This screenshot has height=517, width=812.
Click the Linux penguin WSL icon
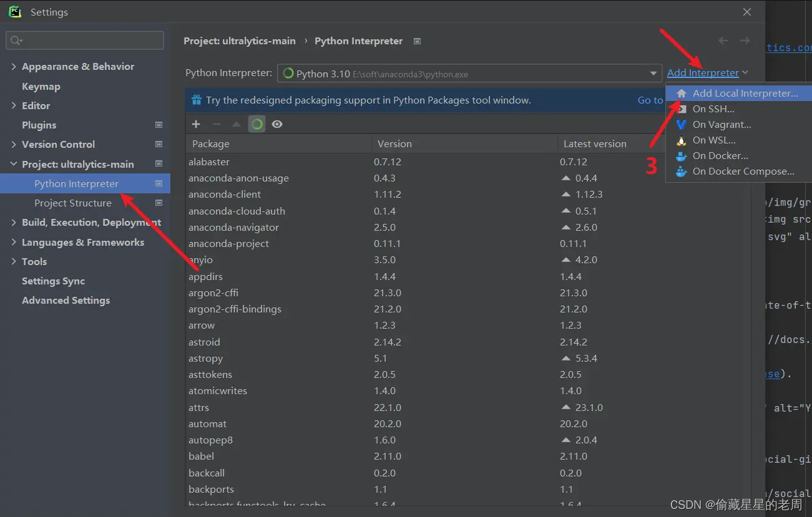click(682, 140)
